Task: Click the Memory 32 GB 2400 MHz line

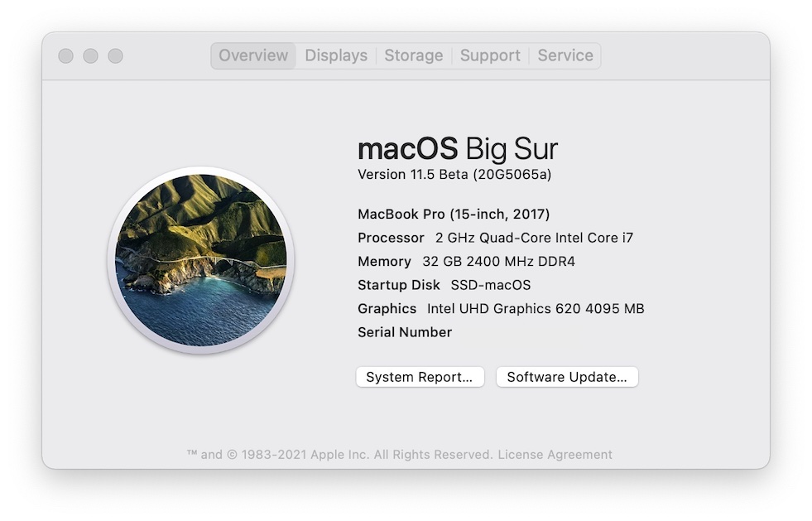Action: 466,261
